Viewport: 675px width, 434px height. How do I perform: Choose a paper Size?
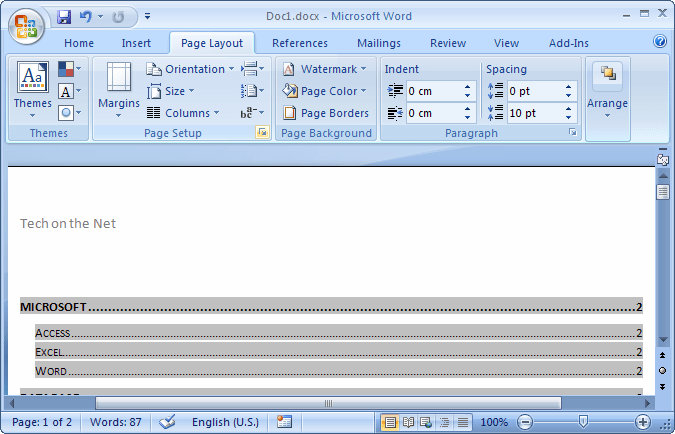(170, 91)
